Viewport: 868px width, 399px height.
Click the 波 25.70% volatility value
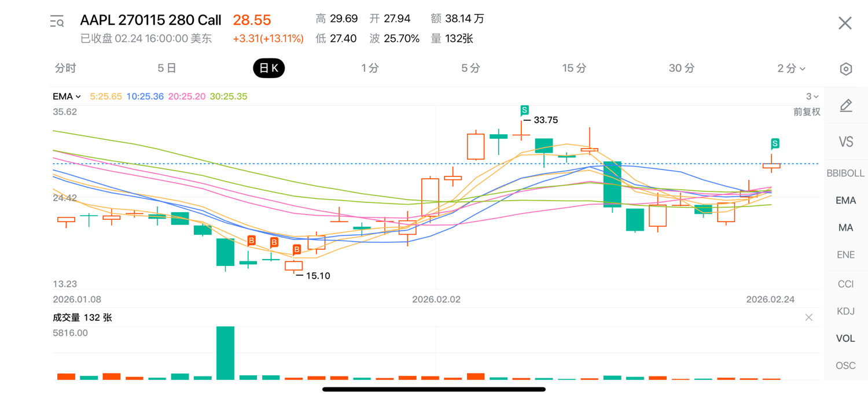tap(395, 39)
